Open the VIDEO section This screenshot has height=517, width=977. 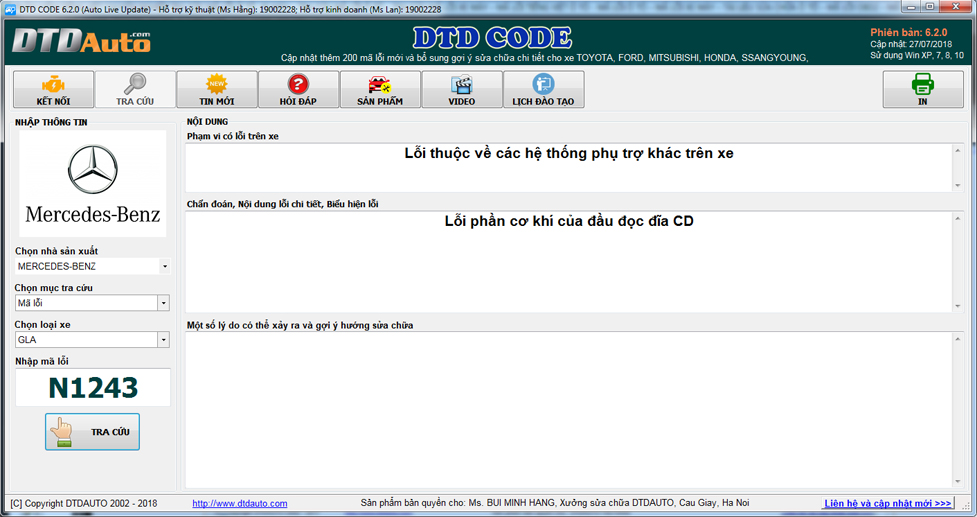[462, 90]
